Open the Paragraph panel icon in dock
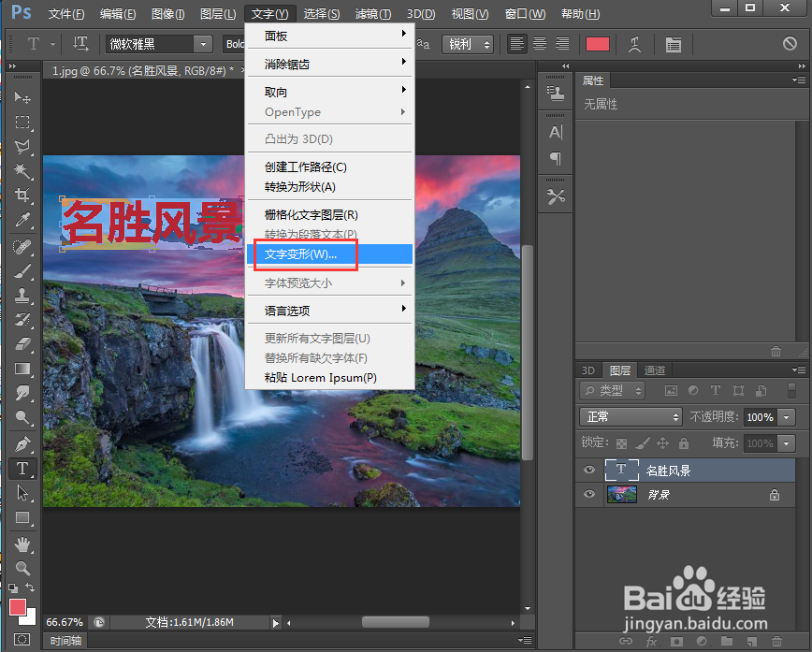Viewport: 812px width, 652px height. click(555, 158)
